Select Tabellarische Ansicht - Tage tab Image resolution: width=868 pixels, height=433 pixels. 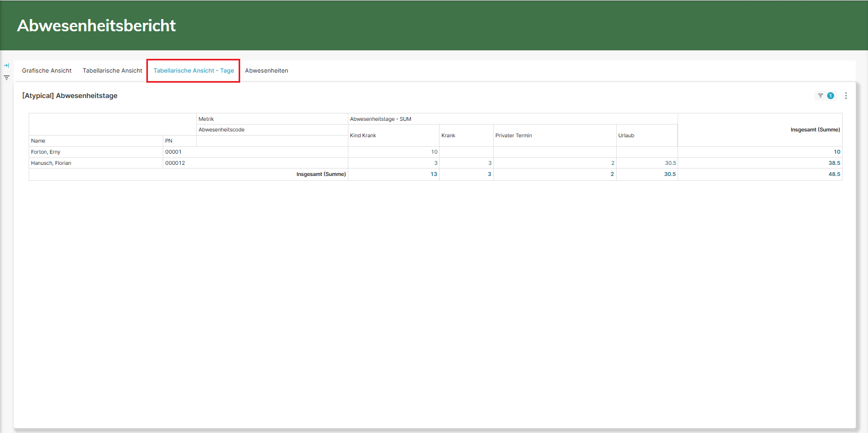point(194,70)
